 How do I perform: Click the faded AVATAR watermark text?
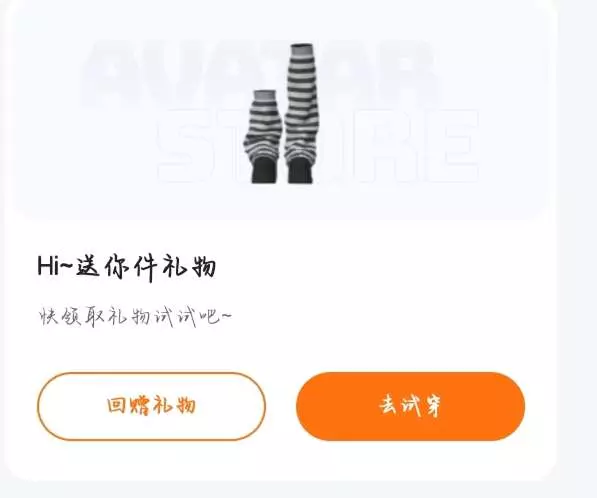click(259, 72)
